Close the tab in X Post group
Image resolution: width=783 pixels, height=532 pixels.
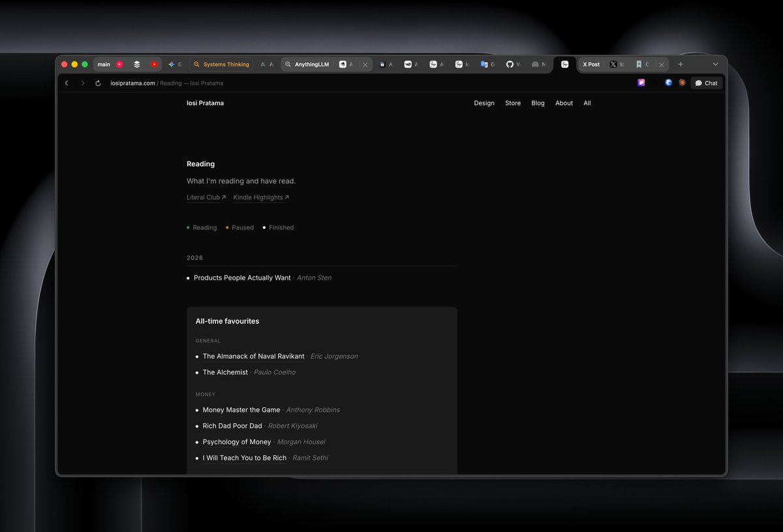662,65
